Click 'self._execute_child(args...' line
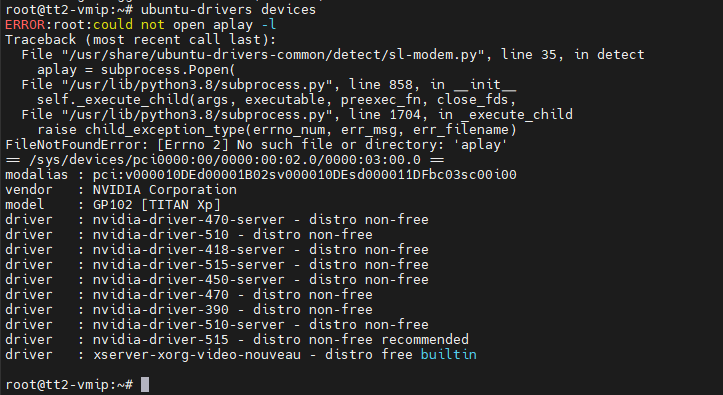Viewport: 723px width, 395px height. [x=276, y=100]
